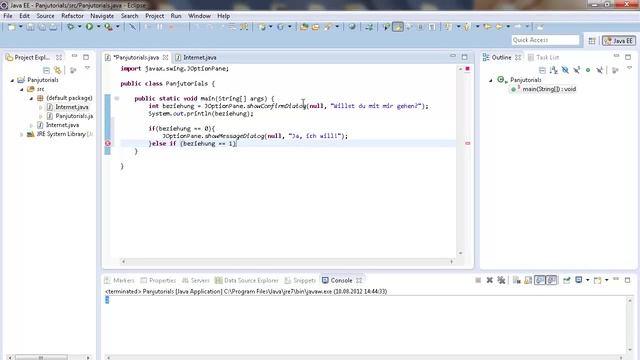Click the New Java Package toolbar icon
The height and width of the screenshot is (360, 640).
click(x=262, y=27)
